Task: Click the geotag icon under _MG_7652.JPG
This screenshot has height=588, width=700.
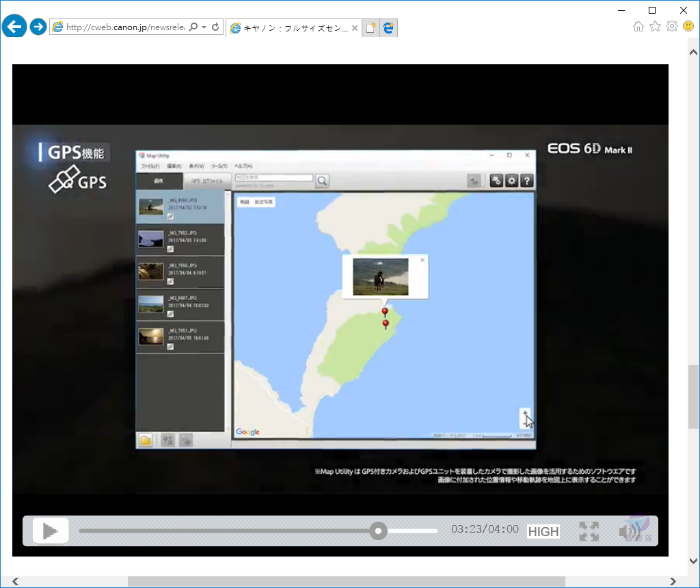Action: (170, 249)
